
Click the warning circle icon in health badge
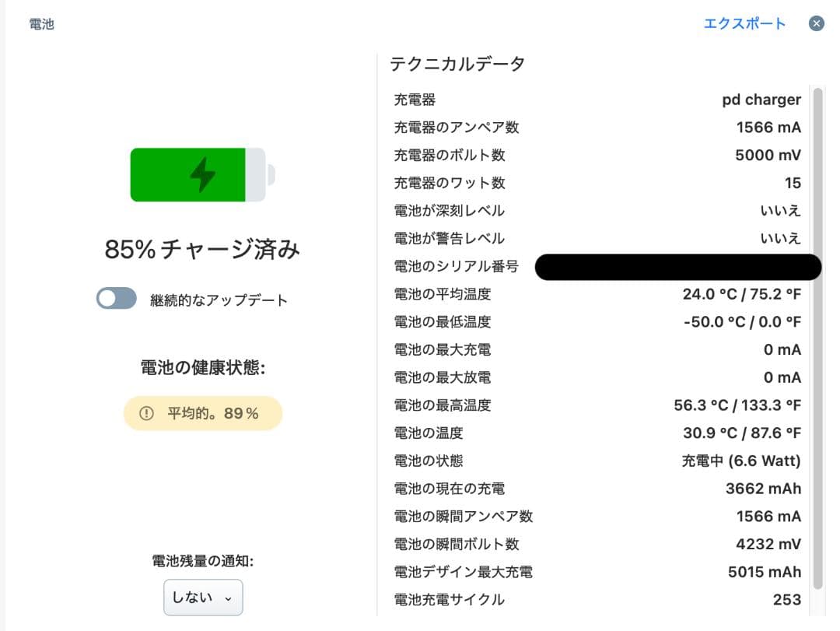tap(146, 413)
